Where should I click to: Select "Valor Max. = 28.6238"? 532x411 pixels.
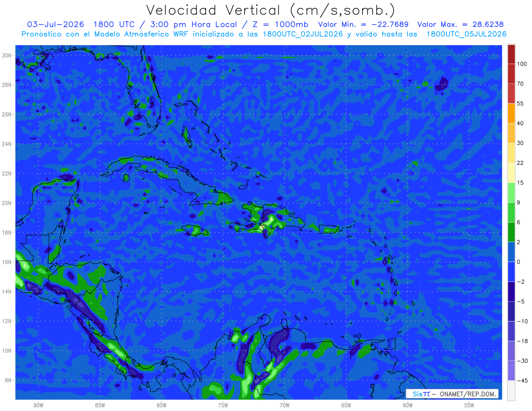click(x=460, y=24)
